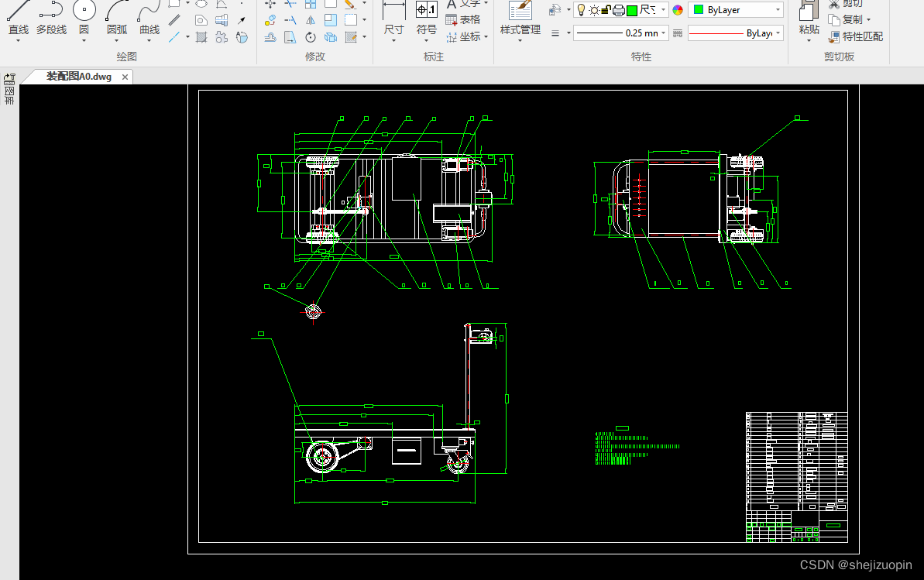This screenshot has height=580, width=924.
Task: Click the 绘图 panel label
Action: click(x=127, y=57)
